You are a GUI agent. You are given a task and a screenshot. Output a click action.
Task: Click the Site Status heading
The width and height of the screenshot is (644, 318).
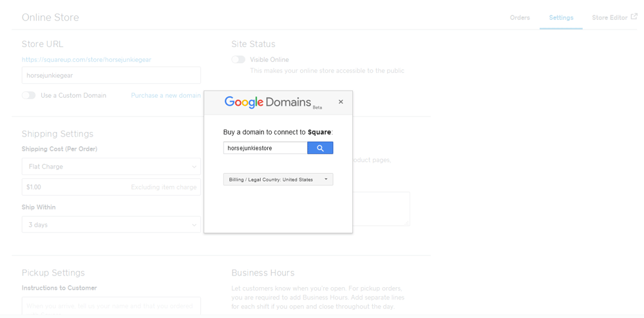pyautogui.click(x=253, y=44)
